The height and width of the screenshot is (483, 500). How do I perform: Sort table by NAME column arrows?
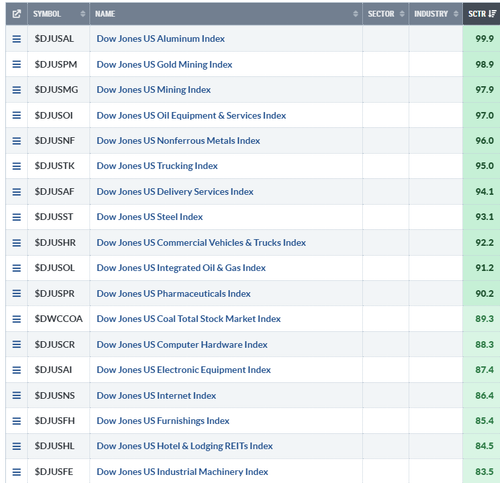pos(355,14)
